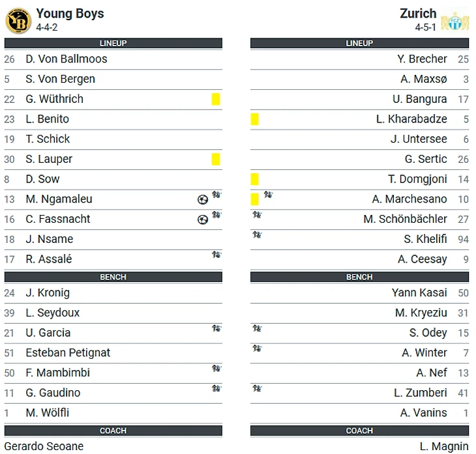Click R. Assalé's substitution icon
The height and width of the screenshot is (454, 476).
coord(216,255)
